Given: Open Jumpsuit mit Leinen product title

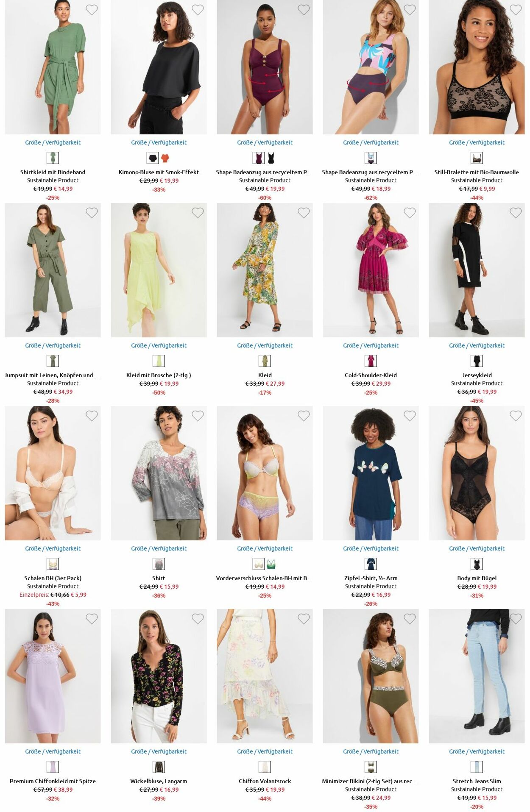Looking at the screenshot, I should coord(52,375).
